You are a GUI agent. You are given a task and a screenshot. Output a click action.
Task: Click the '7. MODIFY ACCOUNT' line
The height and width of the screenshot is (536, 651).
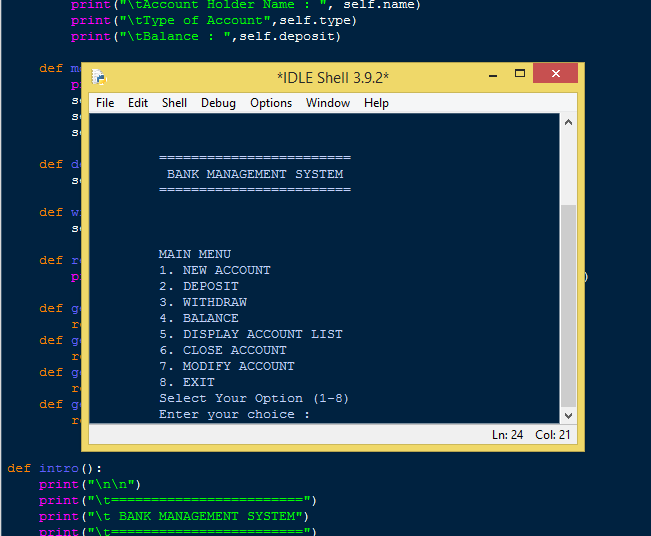(x=227, y=366)
